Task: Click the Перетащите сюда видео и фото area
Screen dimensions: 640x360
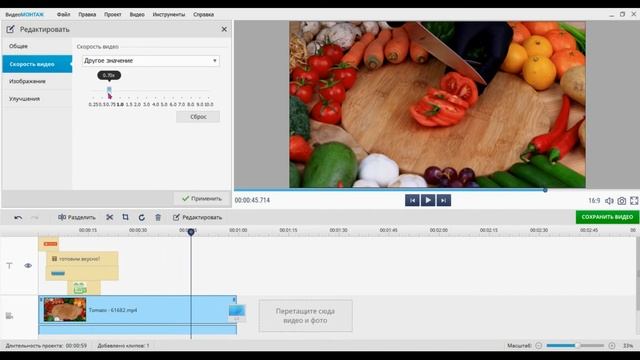Action: point(305,316)
